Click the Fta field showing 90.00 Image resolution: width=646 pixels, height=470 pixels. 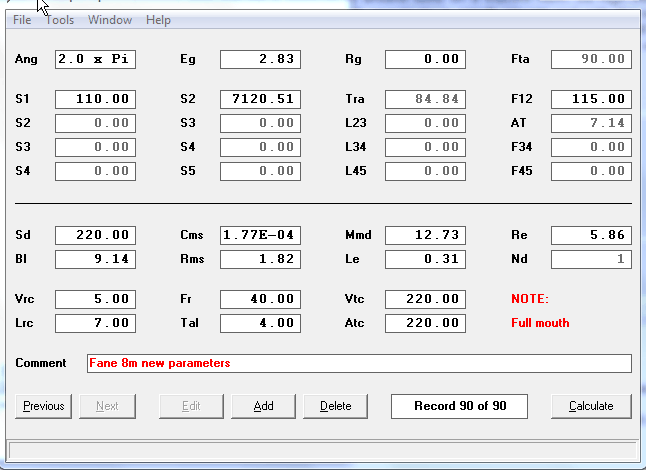click(x=591, y=59)
